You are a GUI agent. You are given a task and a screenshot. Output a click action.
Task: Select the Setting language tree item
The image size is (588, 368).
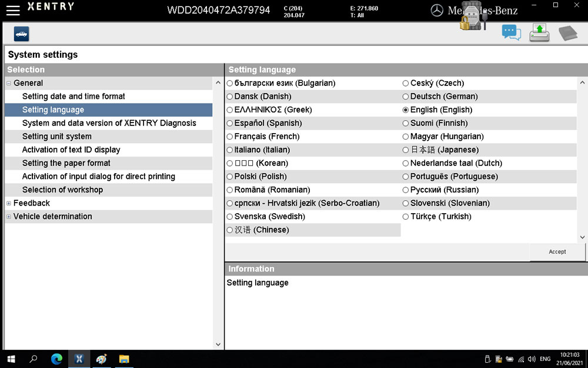coord(109,110)
